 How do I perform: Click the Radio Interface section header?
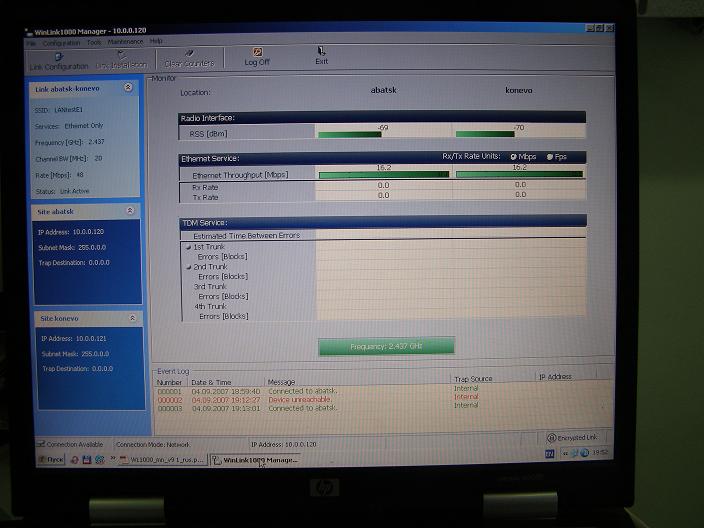tap(382, 118)
